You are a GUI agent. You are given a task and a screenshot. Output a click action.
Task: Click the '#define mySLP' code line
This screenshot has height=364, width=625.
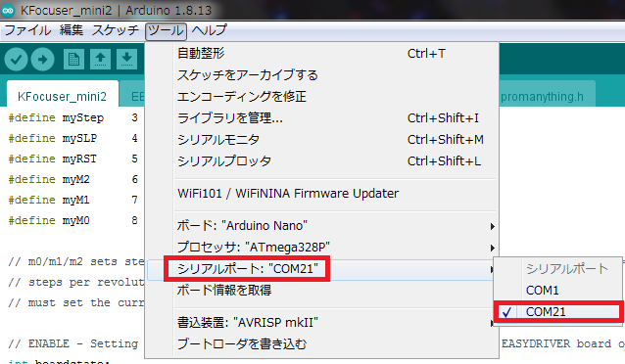click(x=72, y=138)
